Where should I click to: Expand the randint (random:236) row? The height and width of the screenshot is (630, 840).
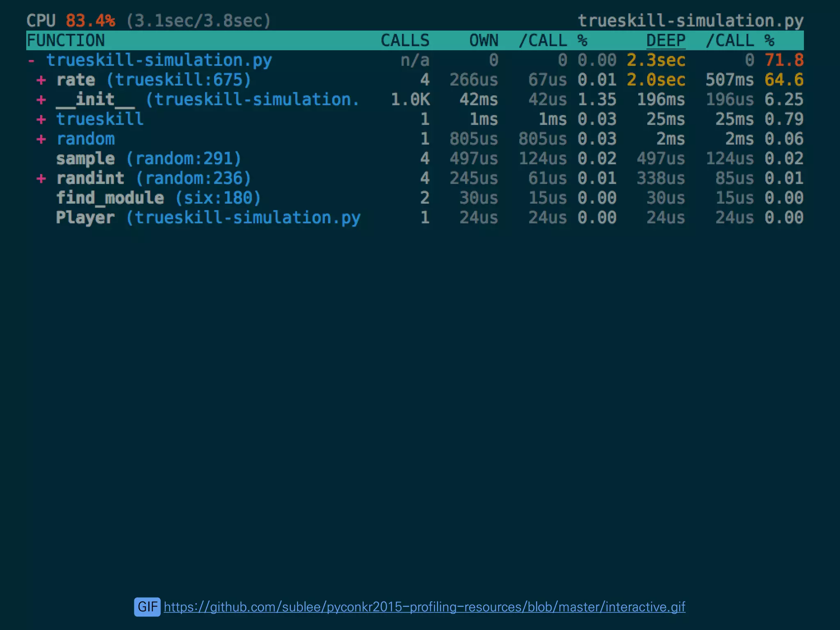pyautogui.click(x=41, y=178)
